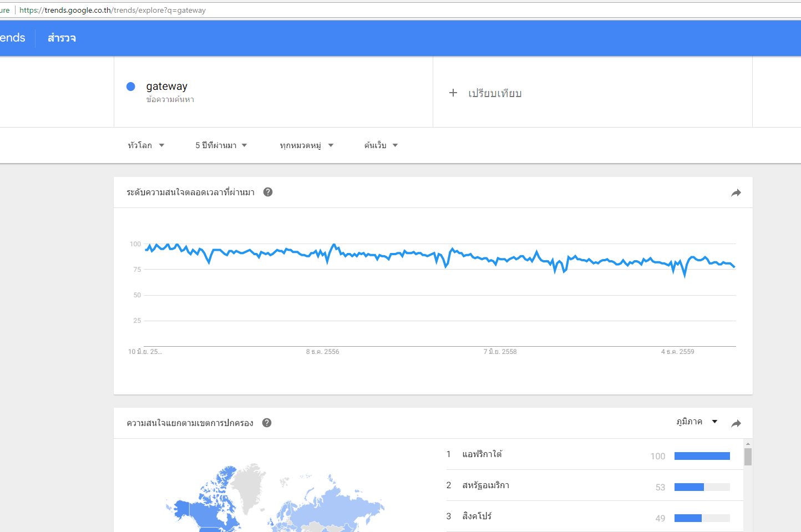Click the region list scrollbar thumb

[748, 457]
